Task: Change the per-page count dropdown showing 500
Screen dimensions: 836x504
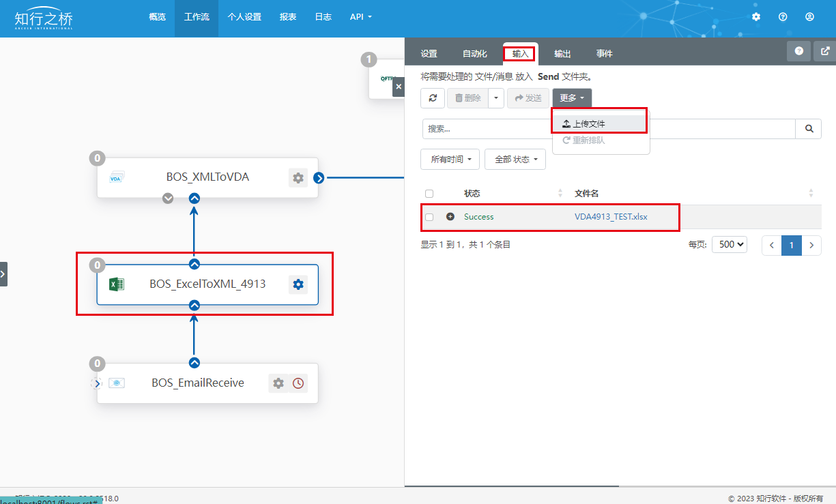Action: 729,244
